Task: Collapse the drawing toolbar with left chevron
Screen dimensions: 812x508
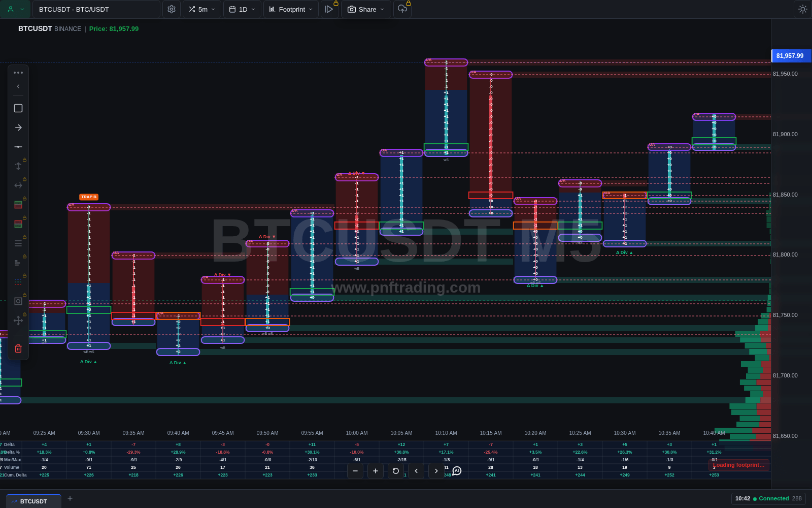Action: click(18, 86)
